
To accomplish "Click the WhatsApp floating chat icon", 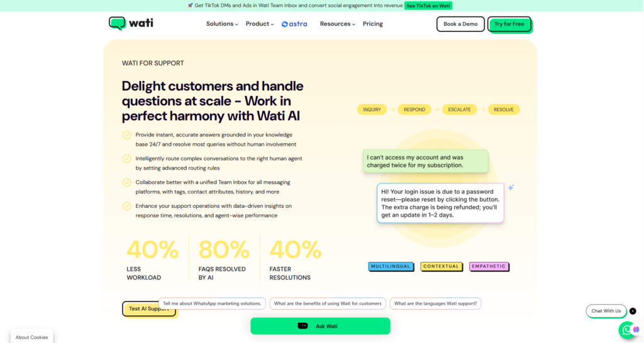I will tap(627, 330).
